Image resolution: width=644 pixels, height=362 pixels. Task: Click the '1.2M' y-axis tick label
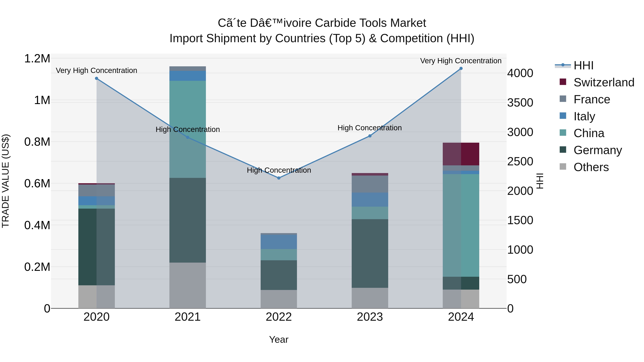point(37,59)
